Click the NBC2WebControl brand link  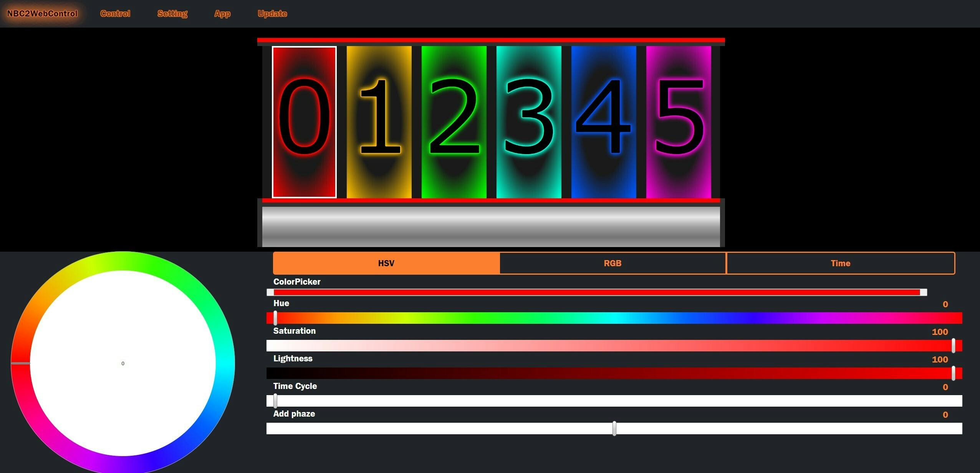point(42,14)
